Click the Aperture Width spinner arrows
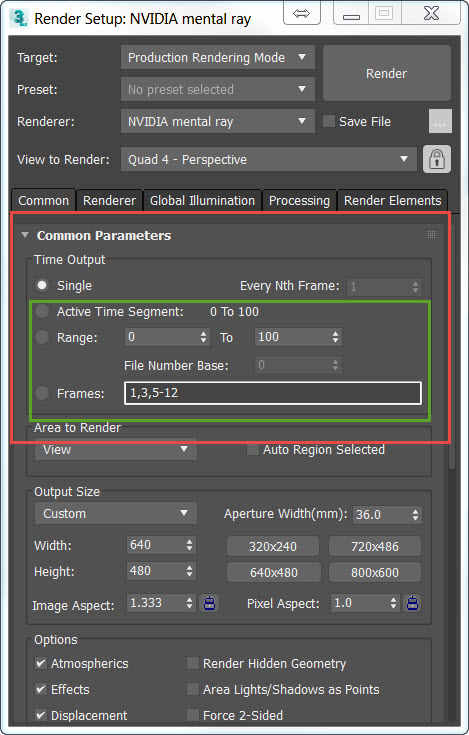Screen dimensions: 469x735 click(416, 514)
